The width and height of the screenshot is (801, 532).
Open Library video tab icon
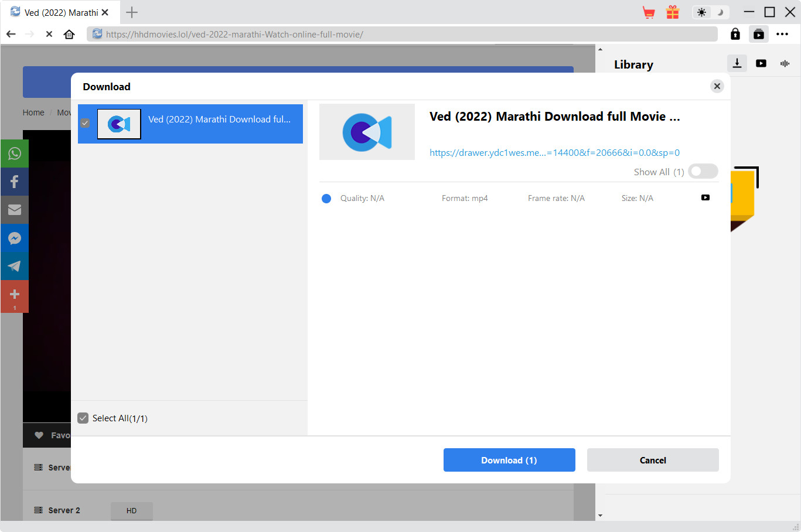761,63
